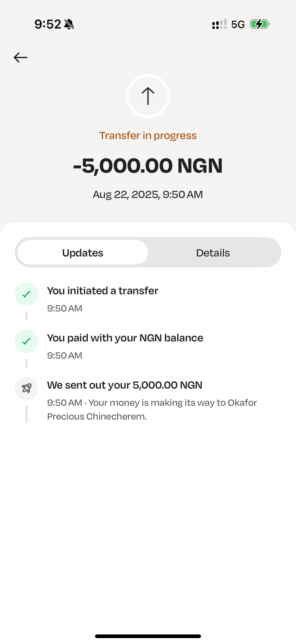
Task: Open 'You initiated a transfer' update
Action: (x=102, y=291)
